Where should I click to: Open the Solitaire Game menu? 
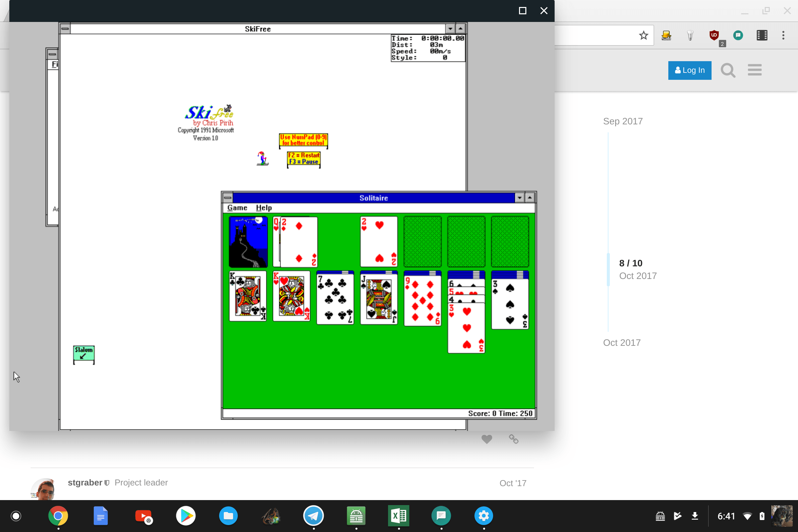[x=237, y=208]
